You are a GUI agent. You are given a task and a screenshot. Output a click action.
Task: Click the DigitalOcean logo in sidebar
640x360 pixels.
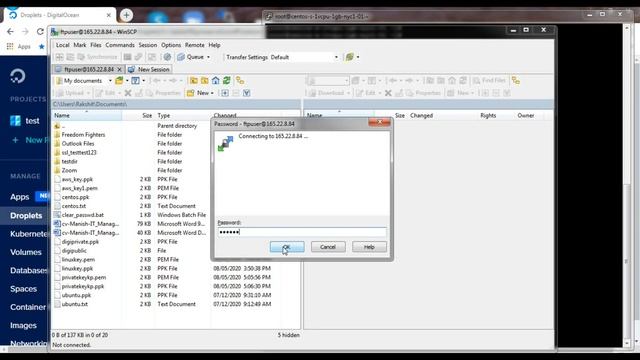click(x=18, y=76)
